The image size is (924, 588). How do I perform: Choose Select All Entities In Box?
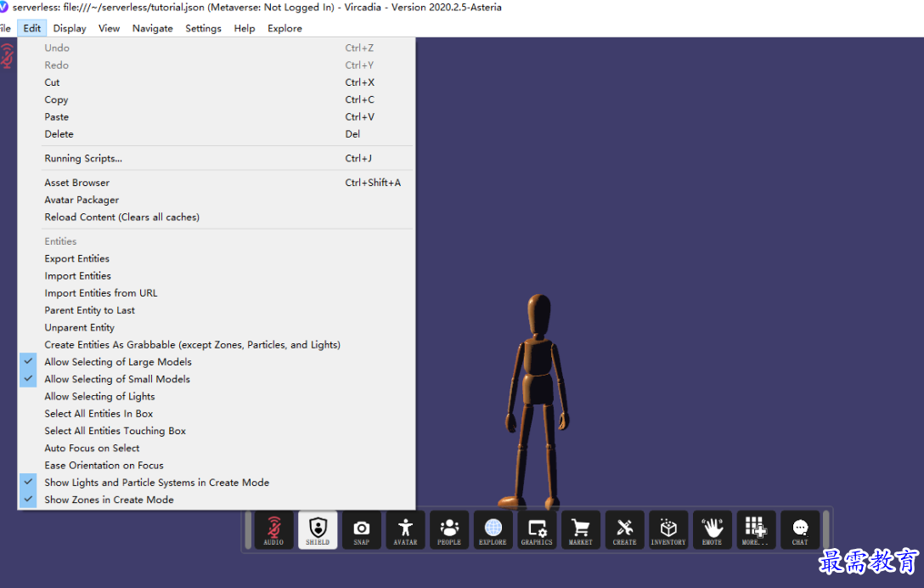[x=217, y=414]
